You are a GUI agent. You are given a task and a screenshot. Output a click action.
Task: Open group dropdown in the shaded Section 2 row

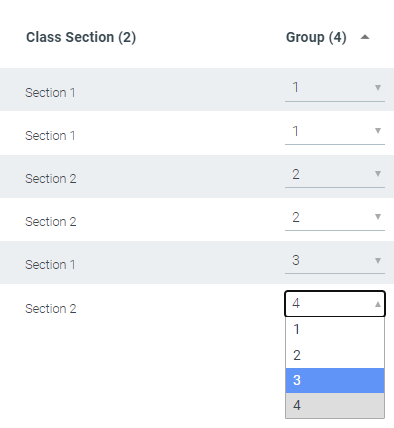[335, 174]
